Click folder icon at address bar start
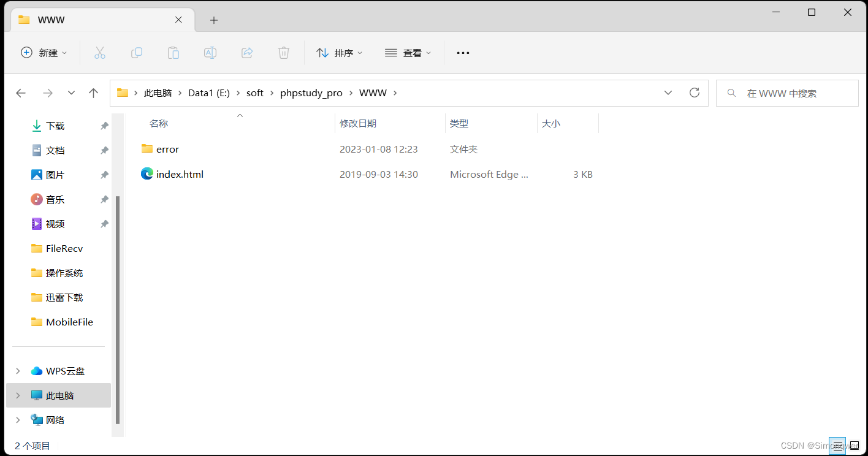868x456 pixels. tap(123, 93)
